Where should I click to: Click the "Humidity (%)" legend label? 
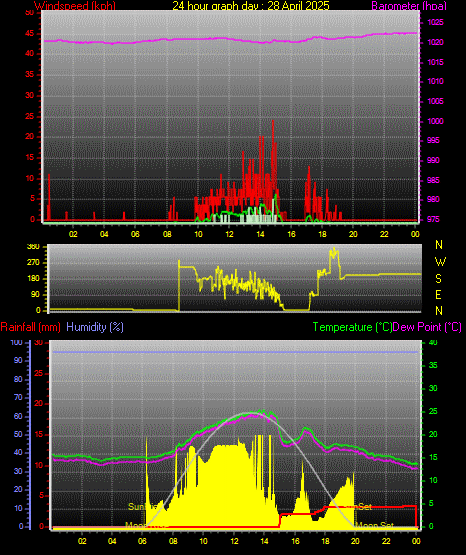pos(95,327)
